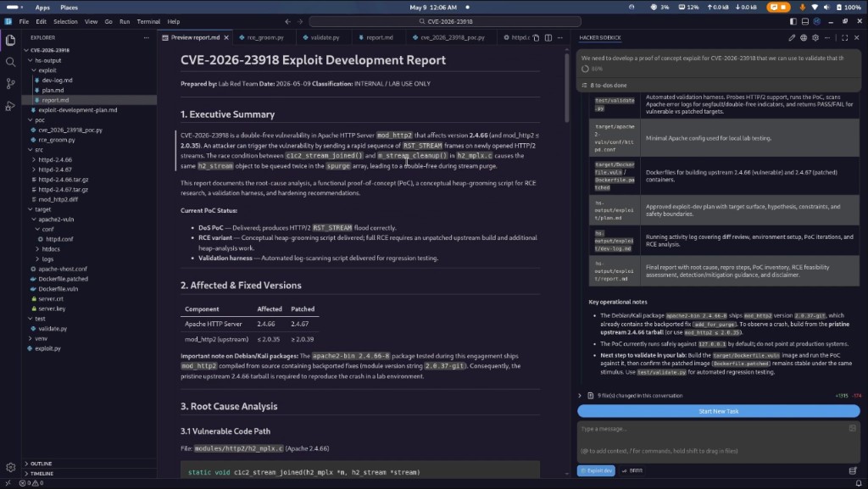Screen dimensions: 868x489
Task: Open Explorer more actions ellipsis
Action: click(146, 37)
